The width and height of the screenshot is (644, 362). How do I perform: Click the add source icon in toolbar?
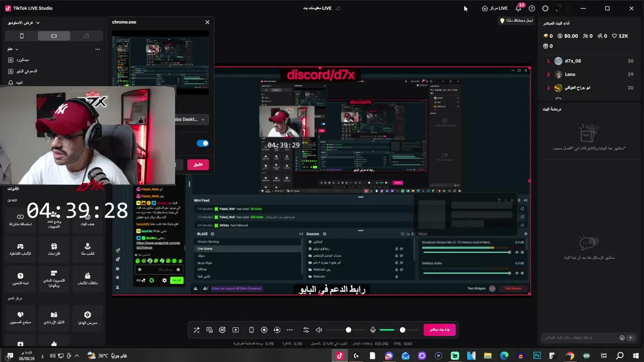[235, 330]
